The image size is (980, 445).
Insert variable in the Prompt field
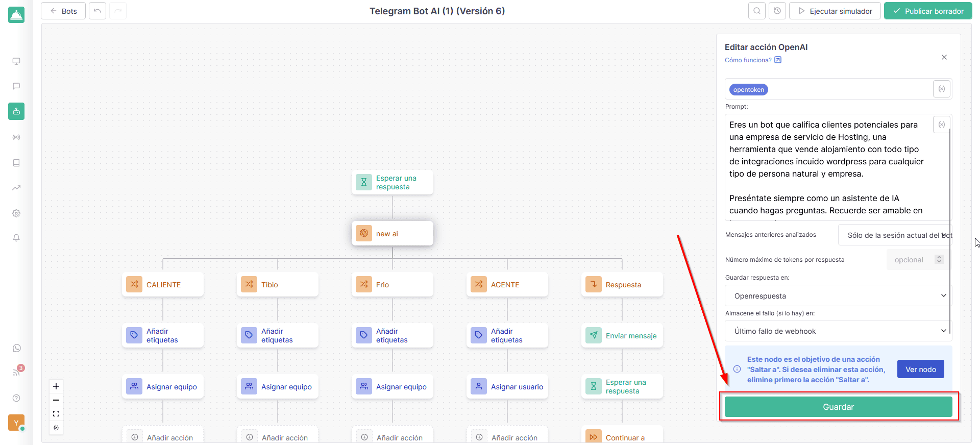point(942,125)
